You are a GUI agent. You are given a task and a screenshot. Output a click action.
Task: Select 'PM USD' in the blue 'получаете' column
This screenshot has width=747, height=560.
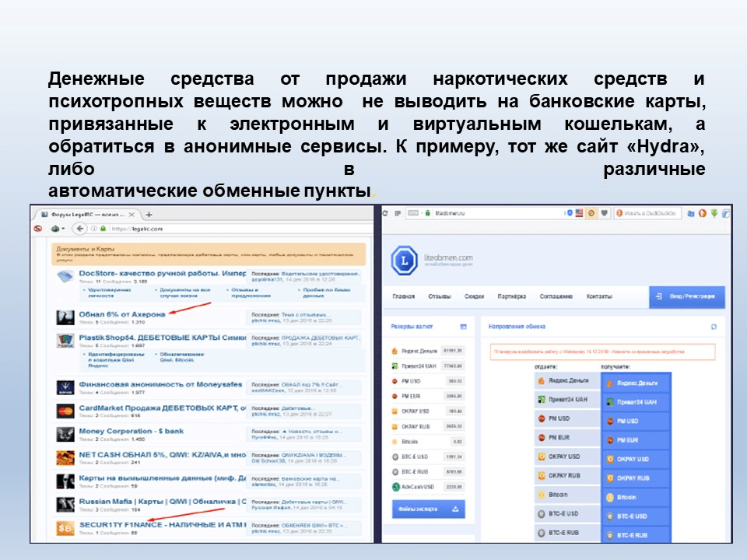[637, 422]
